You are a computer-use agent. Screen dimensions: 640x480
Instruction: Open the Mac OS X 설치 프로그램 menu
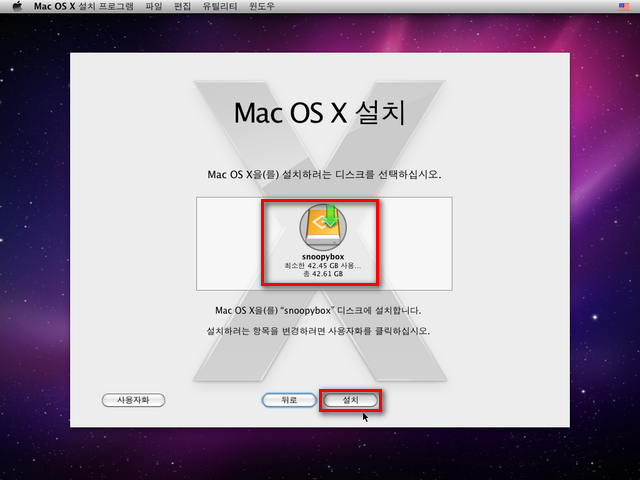click(x=83, y=6)
